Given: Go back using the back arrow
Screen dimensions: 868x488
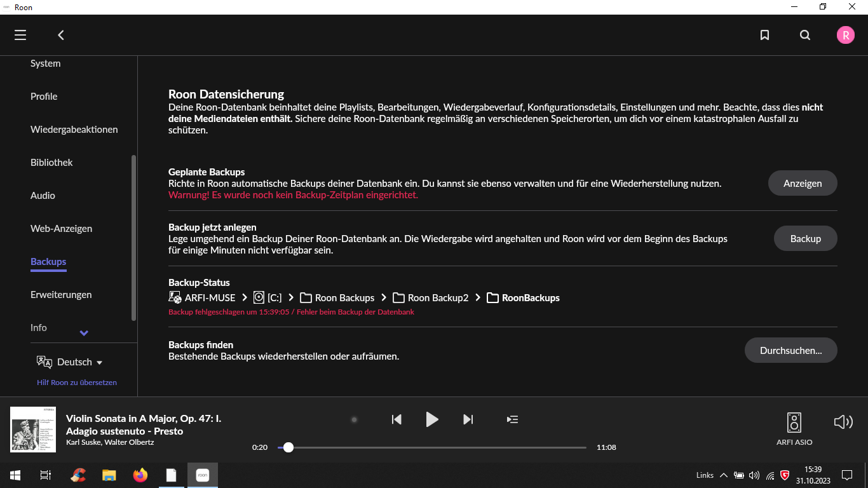Looking at the screenshot, I should [x=61, y=35].
